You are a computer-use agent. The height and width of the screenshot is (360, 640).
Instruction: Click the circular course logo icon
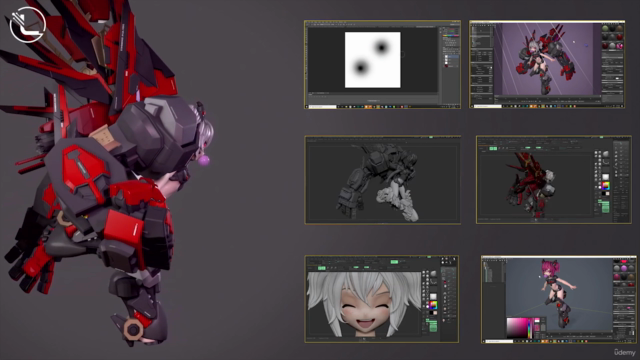27,24
